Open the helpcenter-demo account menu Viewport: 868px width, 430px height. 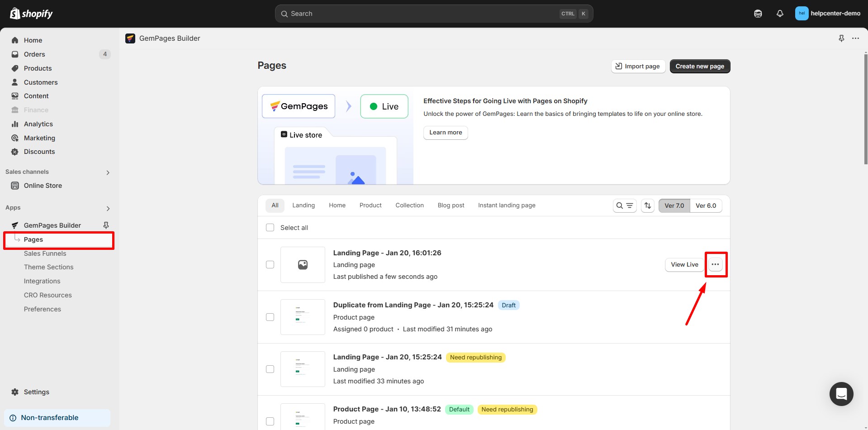827,14
